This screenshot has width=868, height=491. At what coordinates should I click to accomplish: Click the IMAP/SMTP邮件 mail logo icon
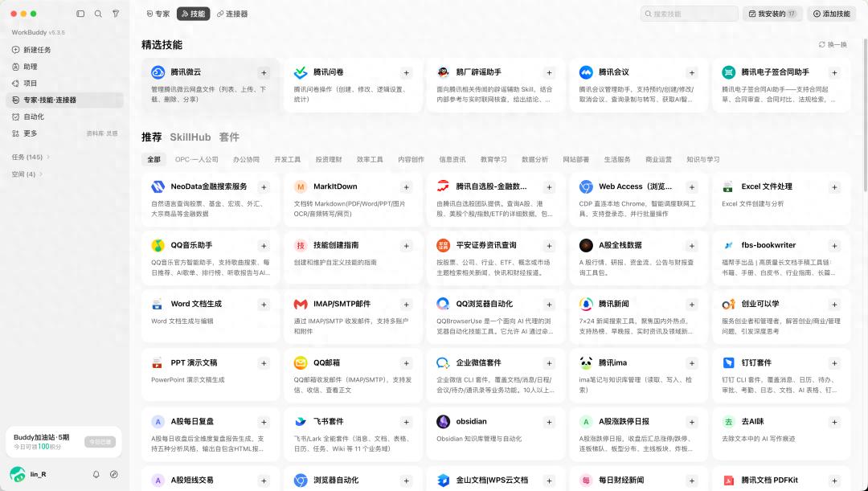(301, 304)
